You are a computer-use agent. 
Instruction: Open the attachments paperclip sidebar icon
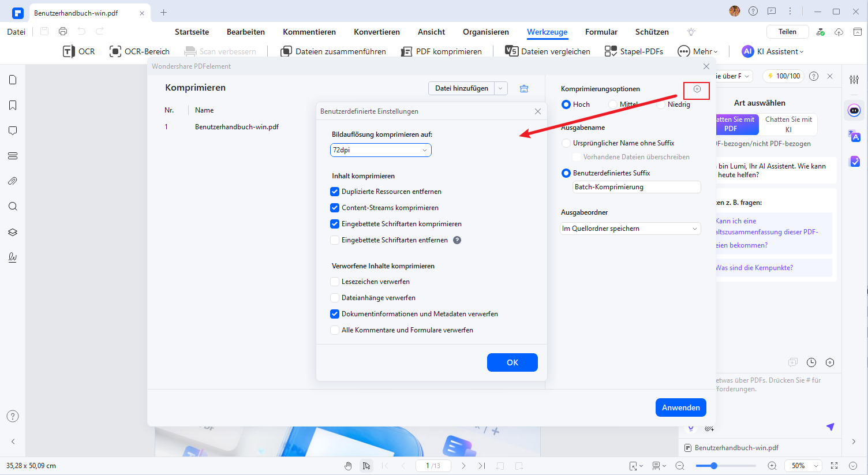pyautogui.click(x=13, y=181)
